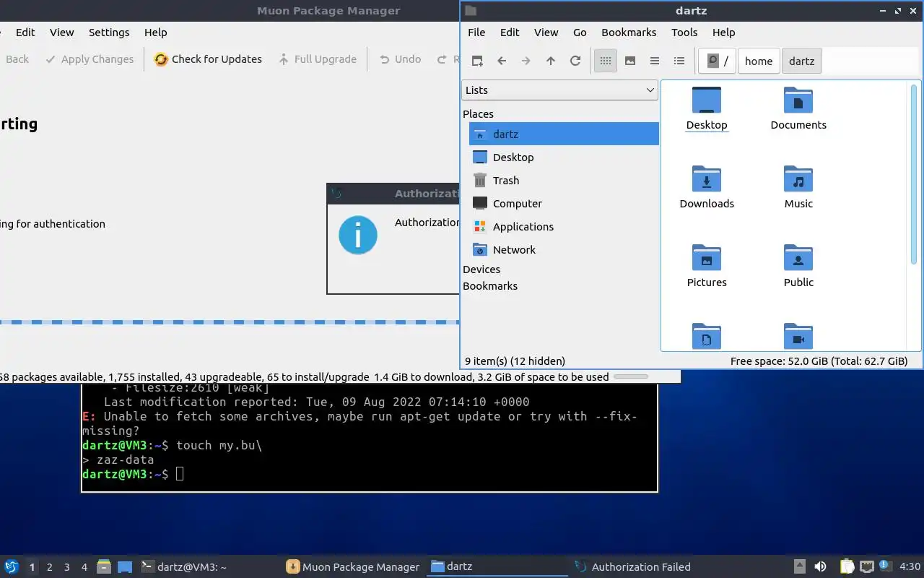Open Edit menu in Muon Package Manager

tap(25, 32)
